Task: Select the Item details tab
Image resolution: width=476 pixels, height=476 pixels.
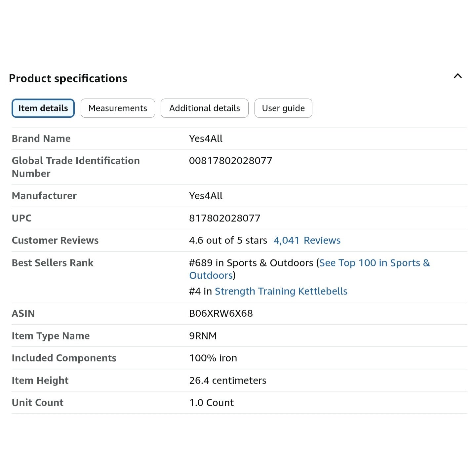Action: coord(43,108)
